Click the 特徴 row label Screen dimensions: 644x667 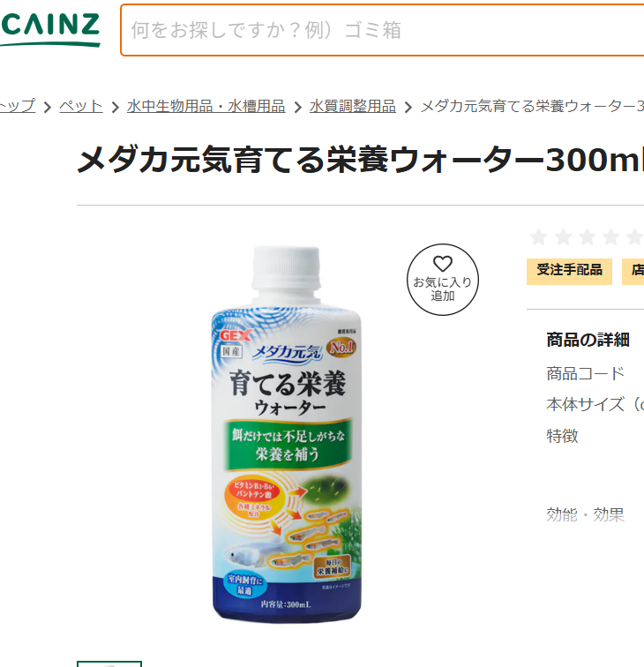click(x=562, y=436)
